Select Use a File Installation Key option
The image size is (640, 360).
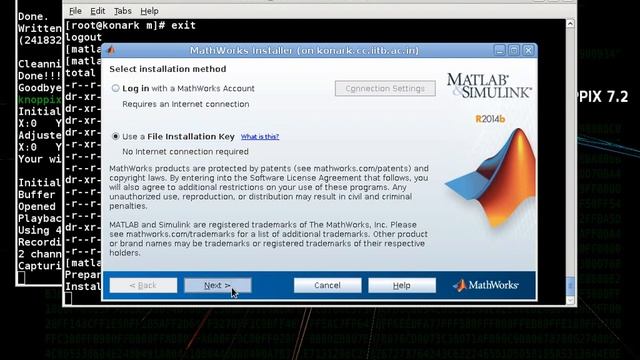pyautogui.click(x=116, y=136)
